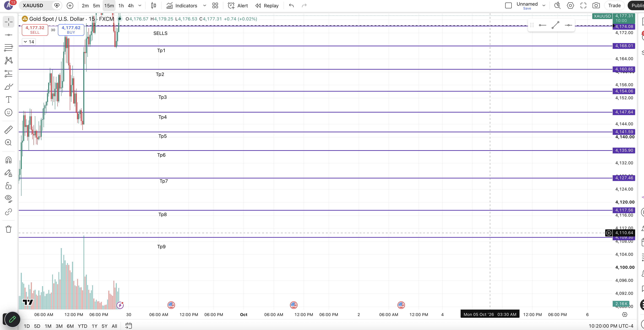Image resolution: width=644 pixels, height=330 pixels.
Task: Select the forecasting and measurement tool
Action: [x=9, y=74]
